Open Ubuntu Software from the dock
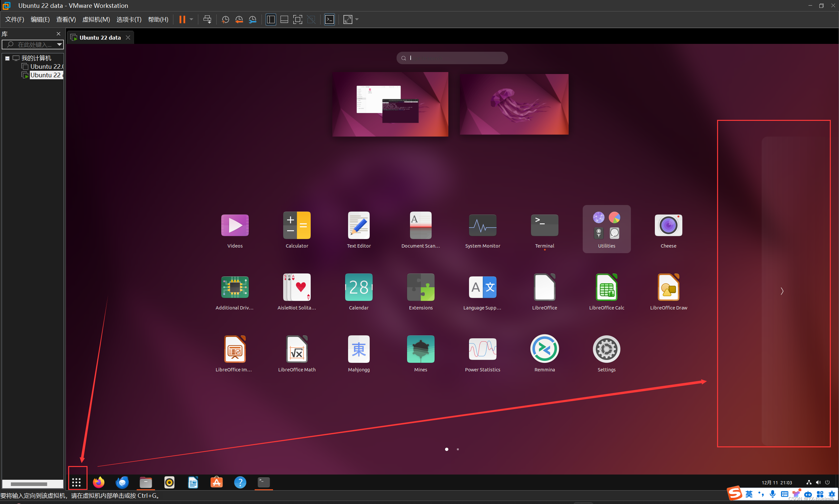This screenshot has height=504, width=839. [216, 482]
